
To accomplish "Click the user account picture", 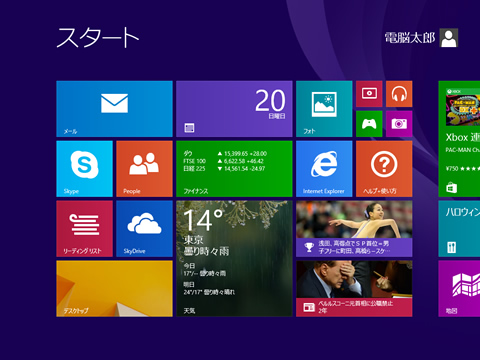I will pos(449,38).
